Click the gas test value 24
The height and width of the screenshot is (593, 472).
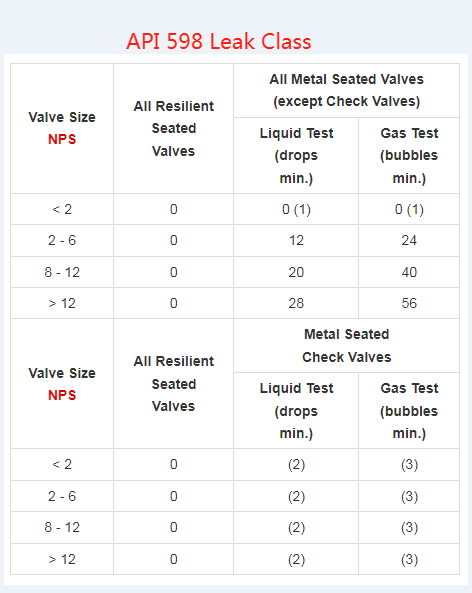[x=409, y=241]
